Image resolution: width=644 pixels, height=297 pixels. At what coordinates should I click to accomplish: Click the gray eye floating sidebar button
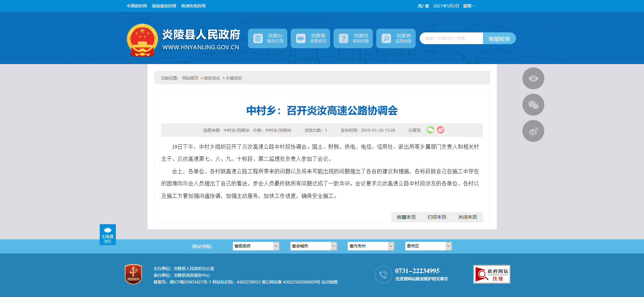pos(533,79)
